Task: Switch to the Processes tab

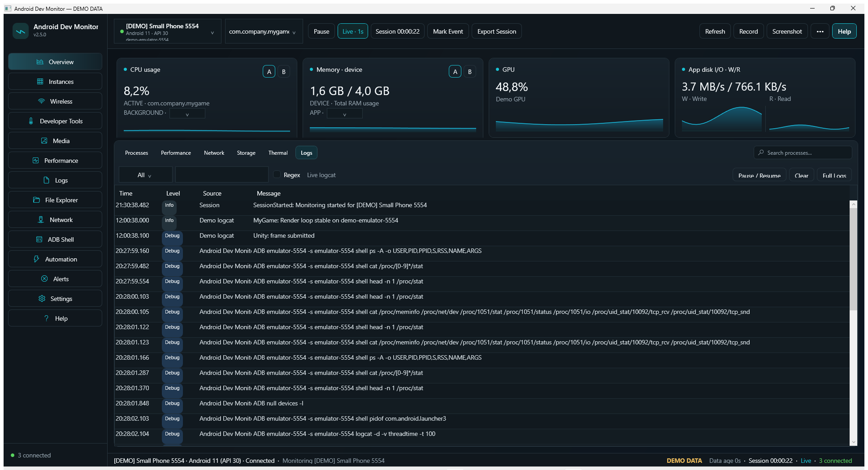Action: [x=136, y=153]
